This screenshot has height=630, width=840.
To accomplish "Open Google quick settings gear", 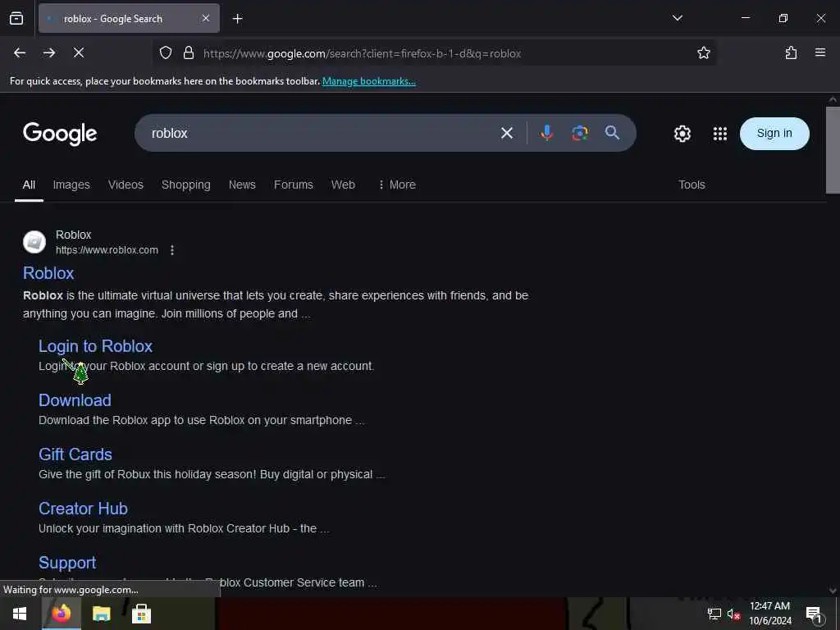I will coord(682,134).
